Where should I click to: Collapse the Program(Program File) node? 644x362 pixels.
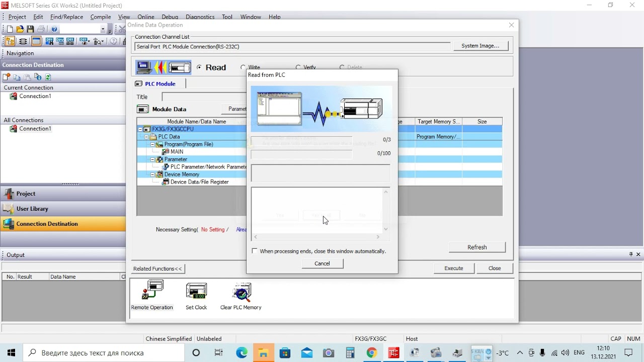(x=152, y=144)
